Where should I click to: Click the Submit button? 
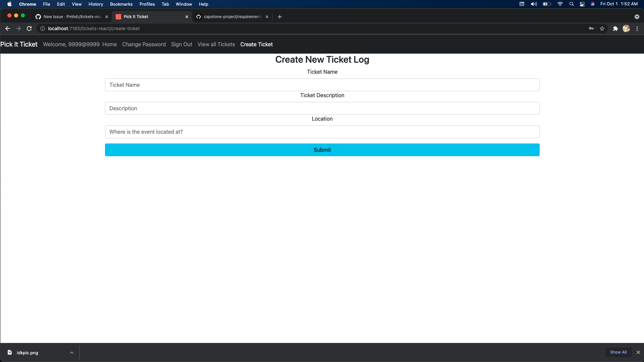tap(322, 149)
